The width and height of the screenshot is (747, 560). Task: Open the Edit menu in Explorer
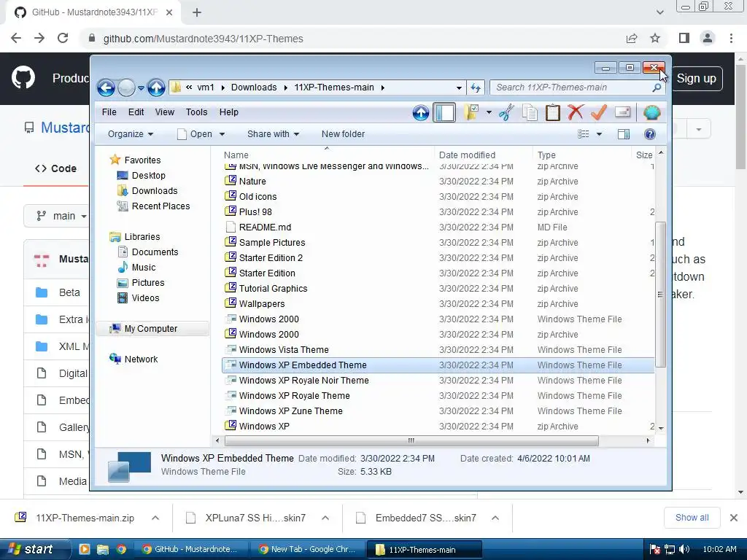point(136,112)
